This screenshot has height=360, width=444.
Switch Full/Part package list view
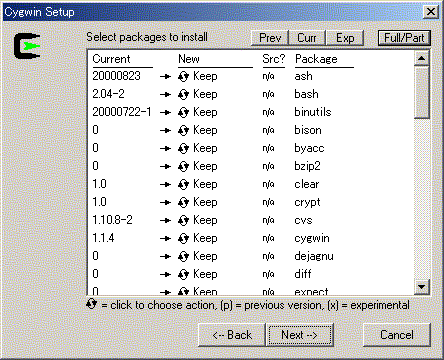coord(404,38)
